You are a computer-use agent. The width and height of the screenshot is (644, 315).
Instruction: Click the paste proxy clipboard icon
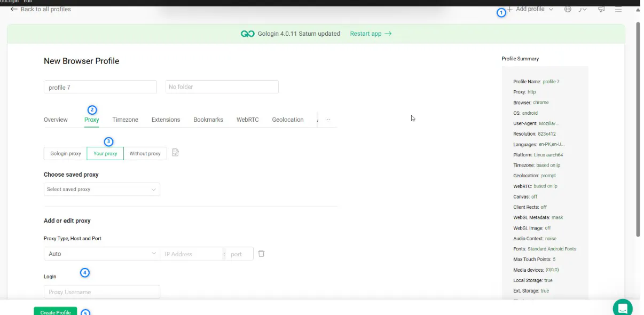175,153
